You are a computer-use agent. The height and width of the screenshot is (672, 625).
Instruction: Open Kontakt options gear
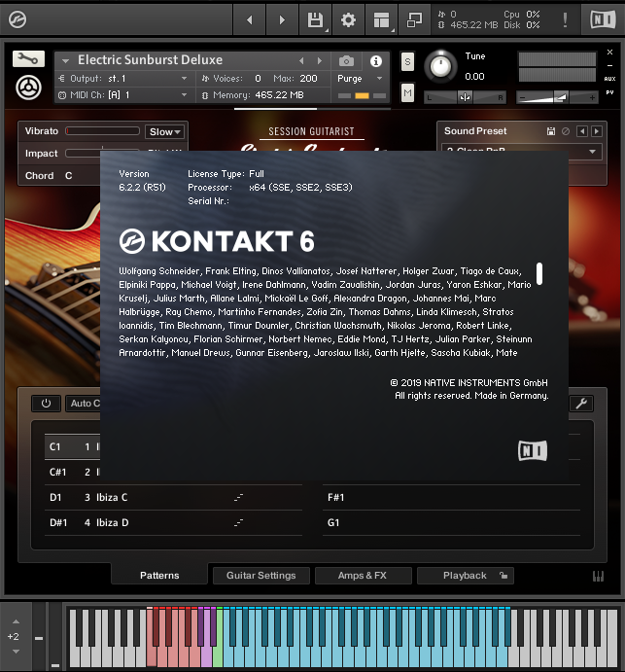pos(348,19)
